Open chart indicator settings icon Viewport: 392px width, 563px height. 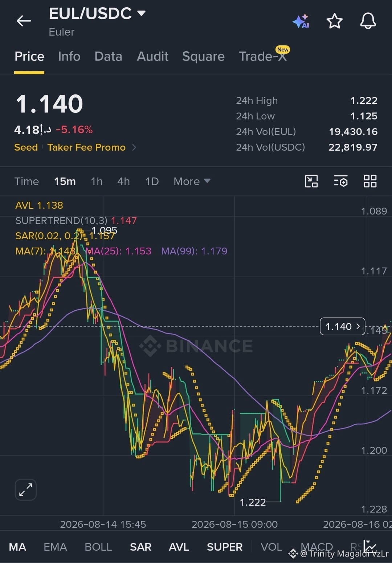341,181
